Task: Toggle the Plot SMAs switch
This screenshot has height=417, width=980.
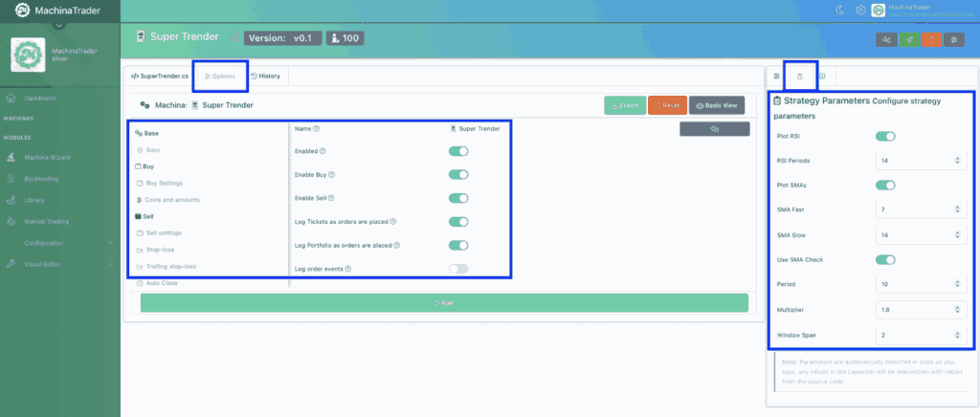Action: (x=885, y=186)
